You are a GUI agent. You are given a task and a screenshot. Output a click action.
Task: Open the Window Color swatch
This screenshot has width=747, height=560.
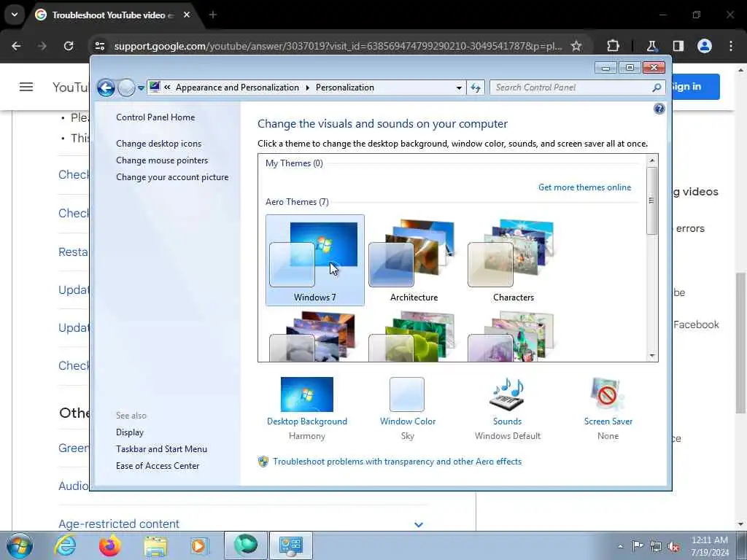tap(407, 394)
